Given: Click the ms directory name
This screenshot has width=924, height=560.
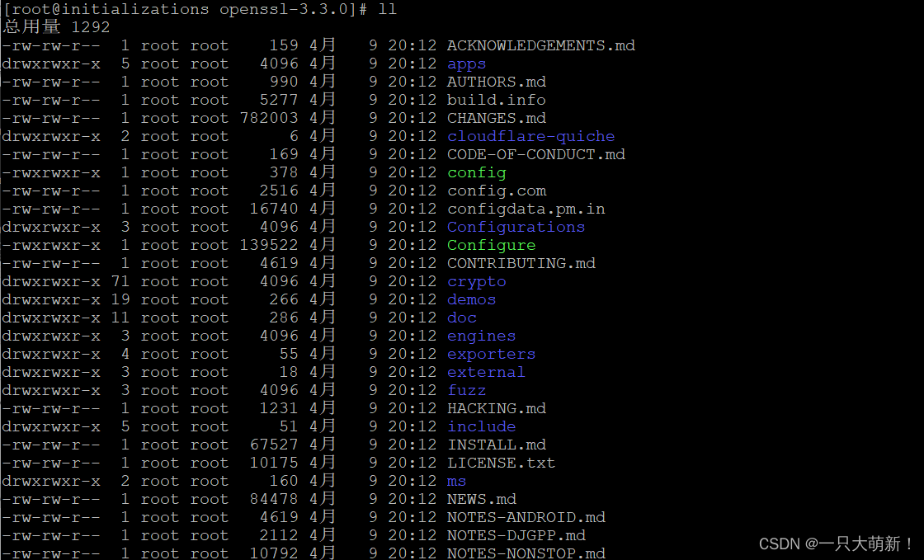Looking at the screenshot, I should (457, 482).
